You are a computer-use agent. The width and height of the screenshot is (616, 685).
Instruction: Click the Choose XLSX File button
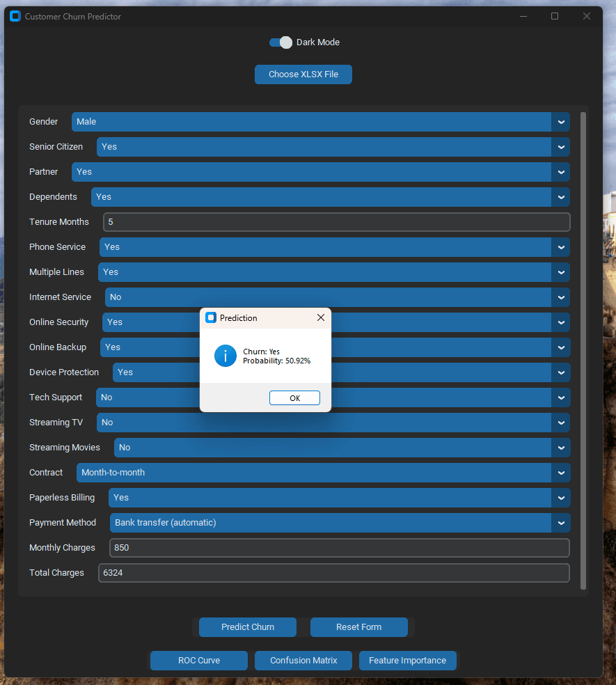coord(303,74)
